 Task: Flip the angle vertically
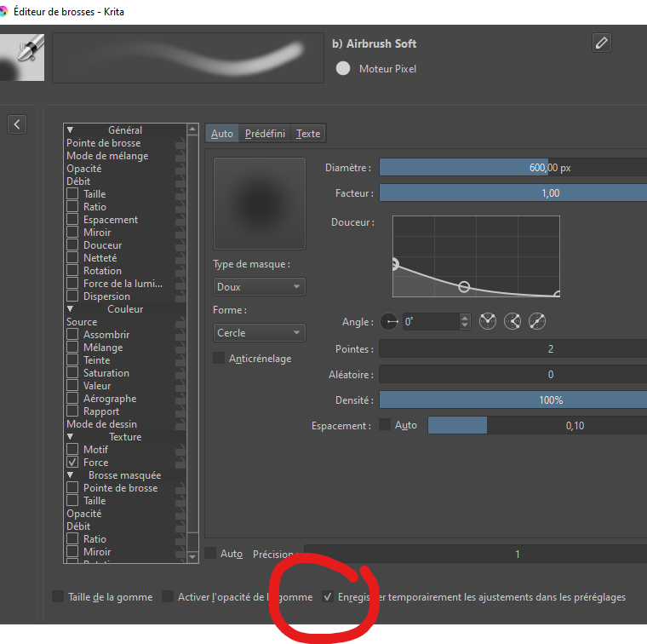pyautogui.click(x=512, y=322)
